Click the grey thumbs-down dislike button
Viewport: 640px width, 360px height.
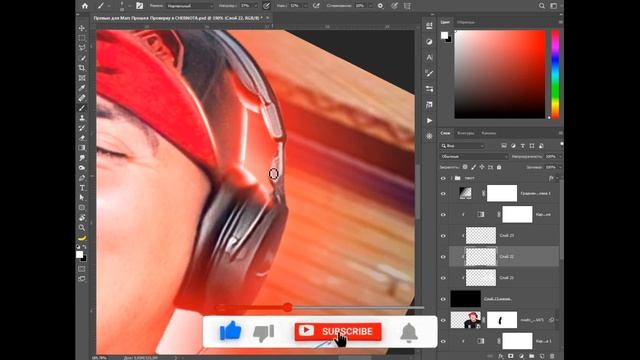click(264, 332)
